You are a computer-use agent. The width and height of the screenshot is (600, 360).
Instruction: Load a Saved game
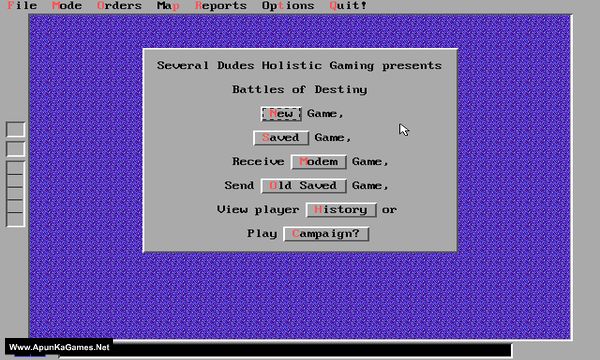point(281,138)
